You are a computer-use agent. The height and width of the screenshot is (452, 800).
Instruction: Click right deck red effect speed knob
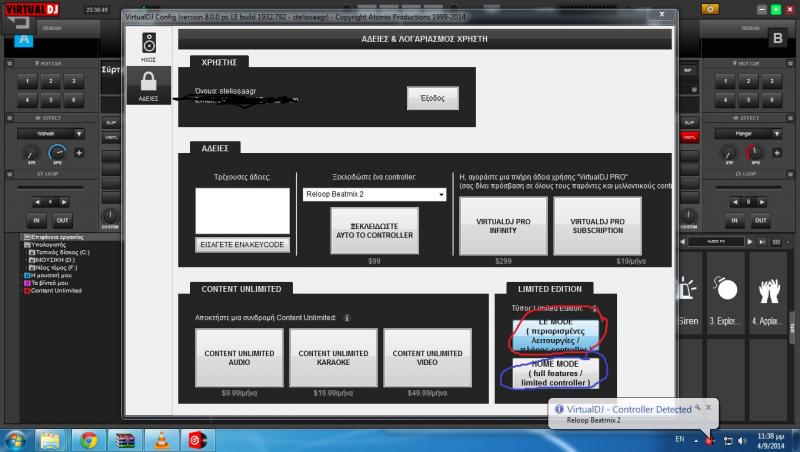(x=755, y=153)
